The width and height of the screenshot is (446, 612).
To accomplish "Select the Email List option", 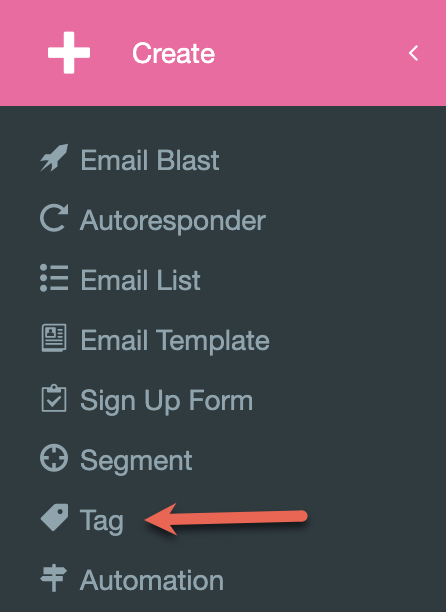I will [x=140, y=280].
